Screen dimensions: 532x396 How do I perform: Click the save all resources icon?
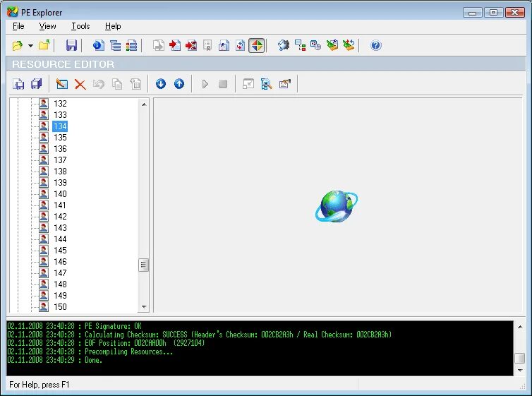coord(36,84)
